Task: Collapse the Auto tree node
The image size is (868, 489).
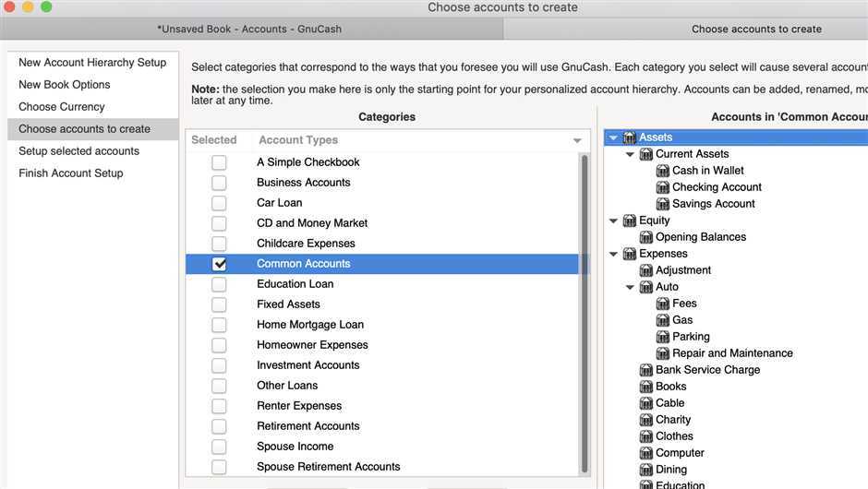Action: click(630, 287)
